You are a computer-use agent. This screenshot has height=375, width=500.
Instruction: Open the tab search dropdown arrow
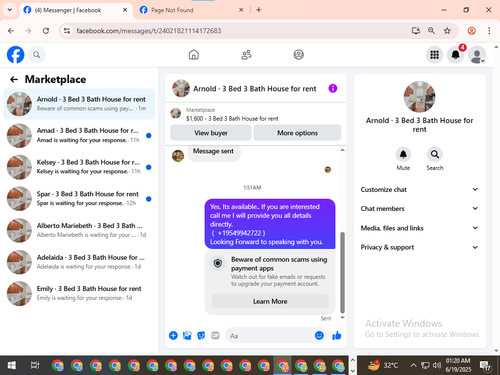pos(10,10)
